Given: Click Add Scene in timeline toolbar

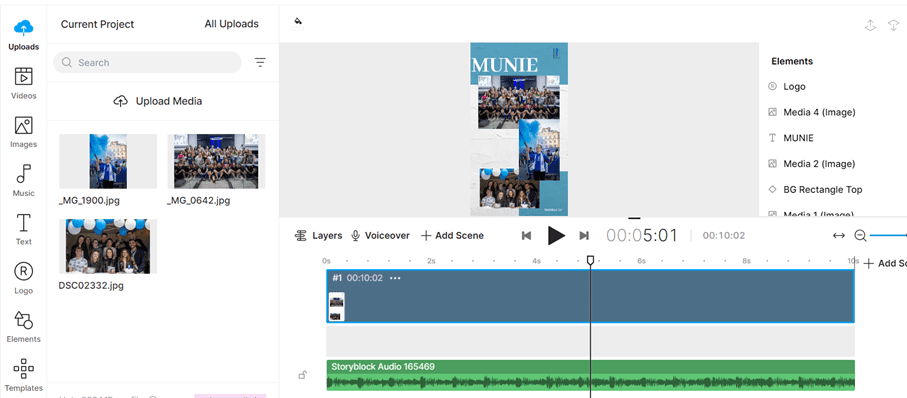Looking at the screenshot, I should coord(452,235).
